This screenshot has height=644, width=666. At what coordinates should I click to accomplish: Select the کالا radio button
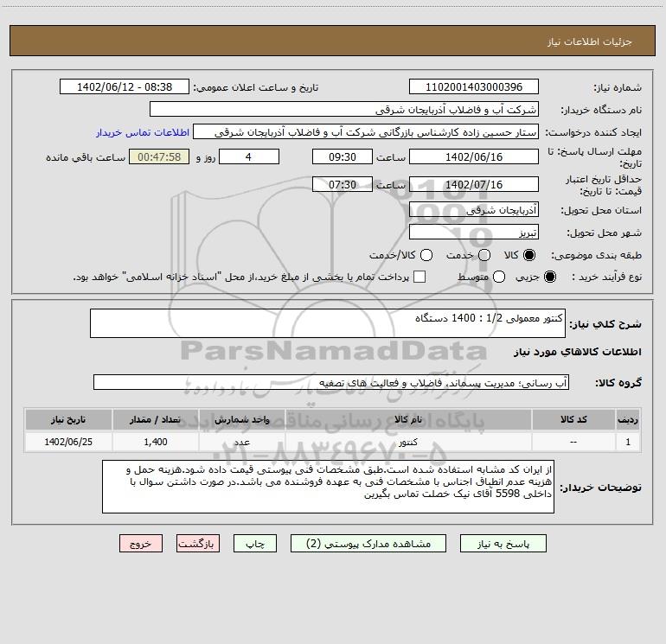529,255
